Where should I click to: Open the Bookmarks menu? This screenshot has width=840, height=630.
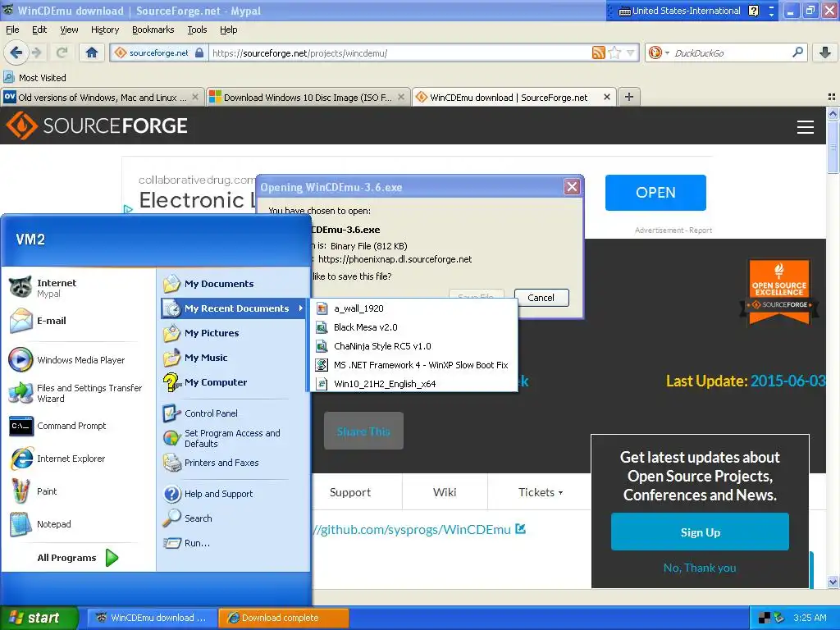[153, 30]
